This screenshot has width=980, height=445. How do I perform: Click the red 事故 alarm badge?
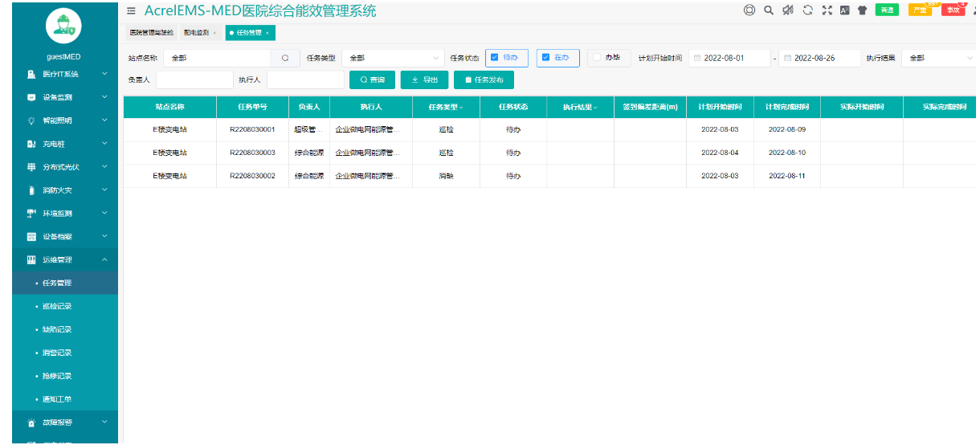point(953,10)
